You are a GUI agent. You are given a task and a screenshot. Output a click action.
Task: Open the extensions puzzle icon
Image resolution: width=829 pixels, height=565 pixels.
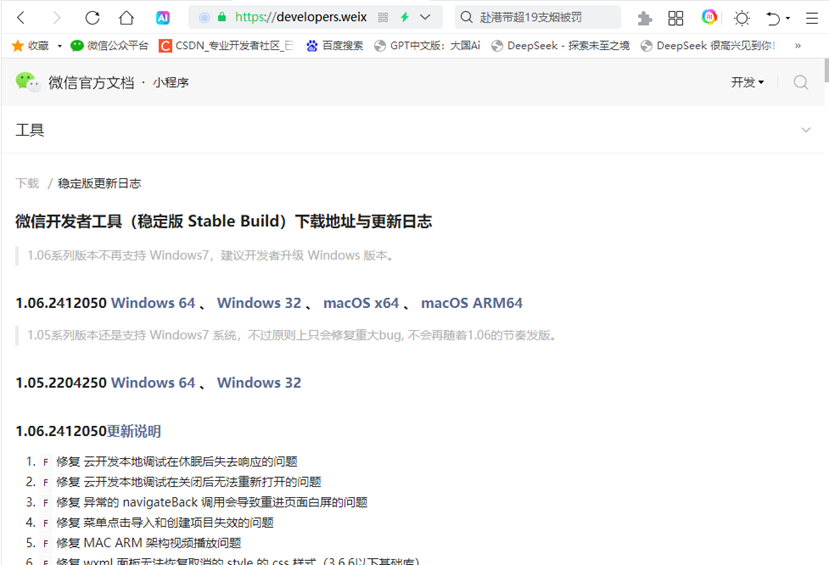(644, 18)
